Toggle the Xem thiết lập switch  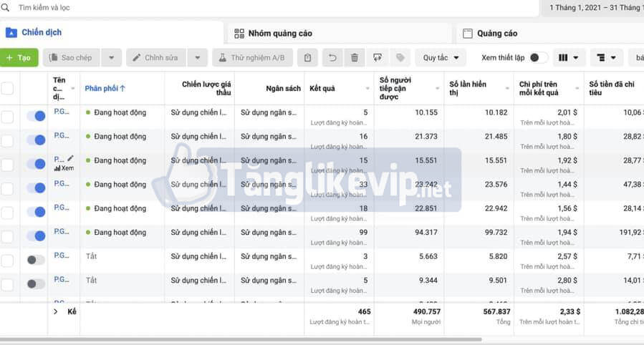point(538,58)
